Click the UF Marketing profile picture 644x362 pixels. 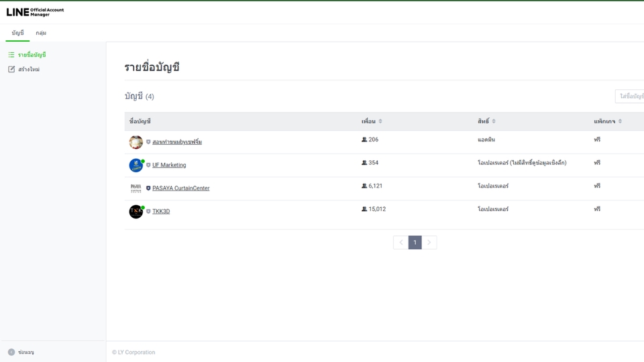point(136,165)
